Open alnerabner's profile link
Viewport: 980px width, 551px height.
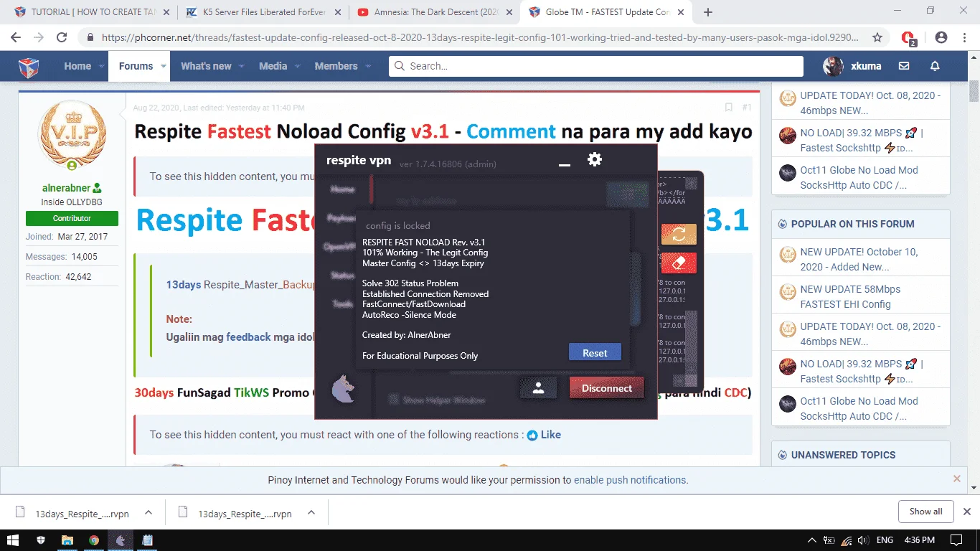[66, 188]
